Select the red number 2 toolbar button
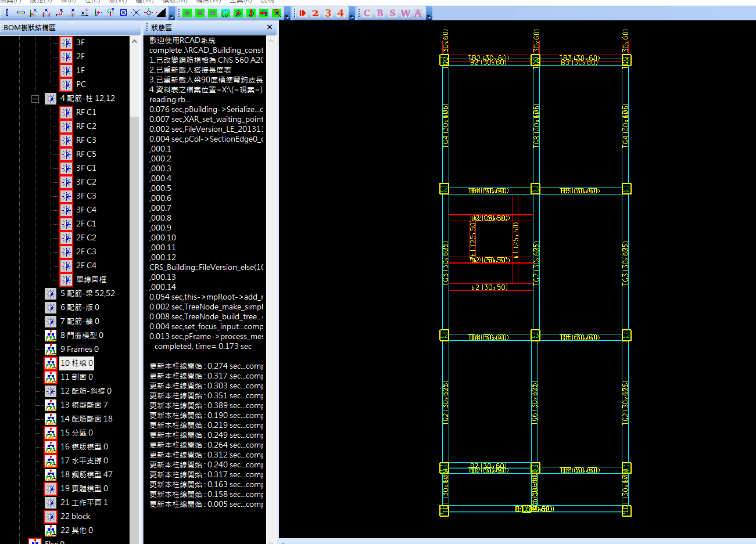This screenshot has width=756, height=544. click(316, 13)
